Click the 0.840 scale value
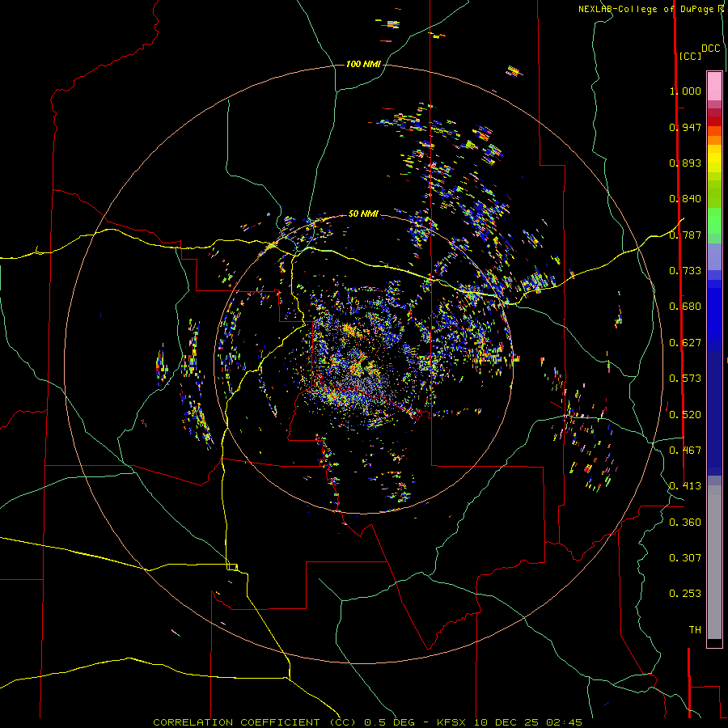The width and height of the screenshot is (728, 728). pyautogui.click(x=685, y=199)
